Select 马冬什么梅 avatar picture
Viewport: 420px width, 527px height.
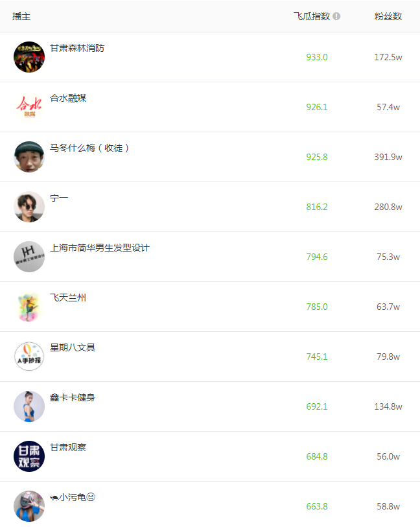[x=29, y=157]
